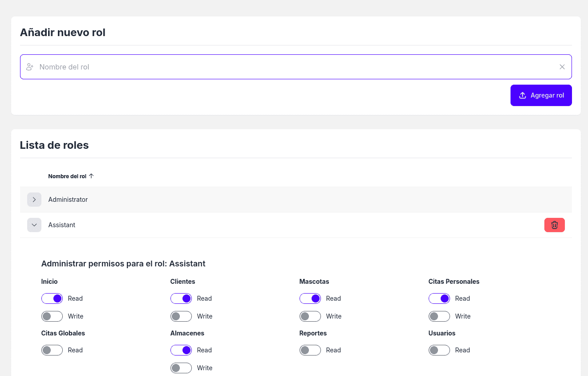The image size is (588, 376).
Task: Select the Administrator role name text
Action: (68, 200)
